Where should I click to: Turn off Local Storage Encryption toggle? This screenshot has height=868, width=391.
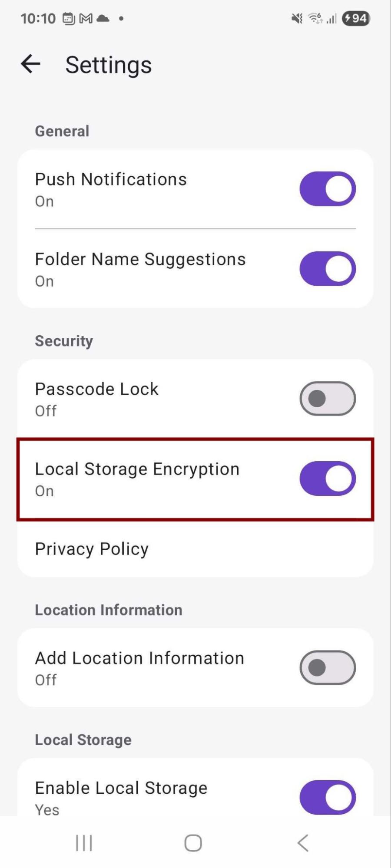pos(328,479)
